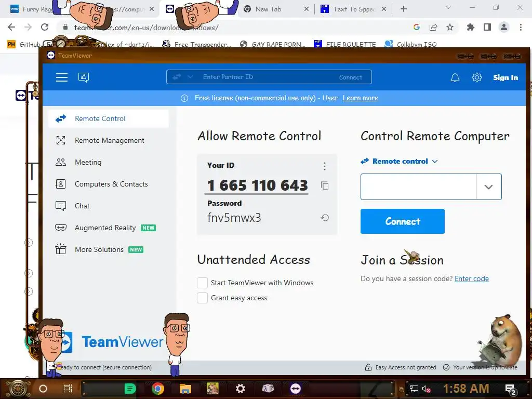The width and height of the screenshot is (532, 399).
Task: Switch to Text To Speech tab
Action: (353, 9)
